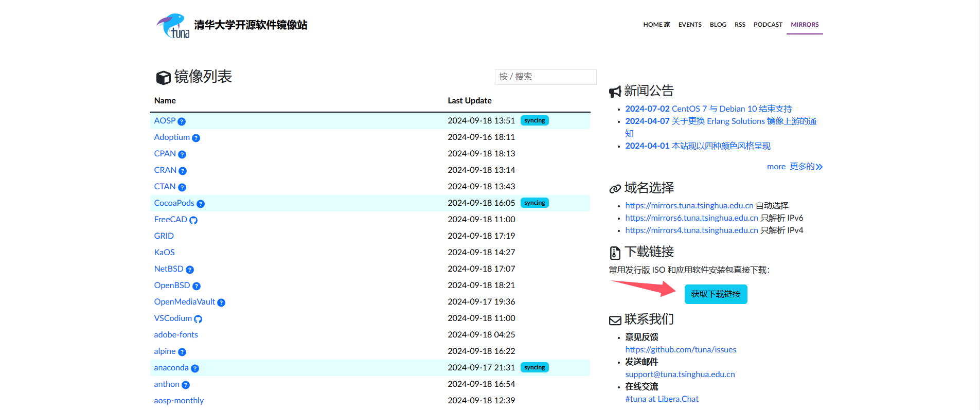This screenshot has width=980, height=410.
Task: Open the aosp-monthly mirror link
Action: tap(179, 400)
